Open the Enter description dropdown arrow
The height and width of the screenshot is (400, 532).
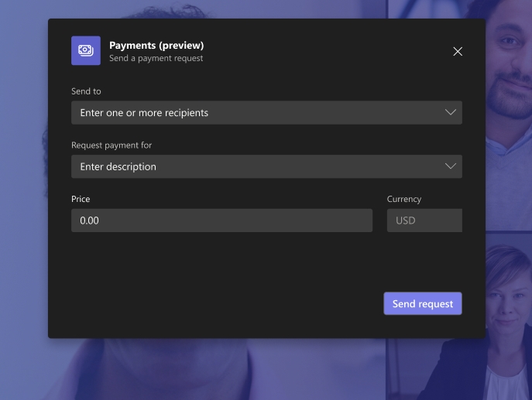tap(451, 166)
